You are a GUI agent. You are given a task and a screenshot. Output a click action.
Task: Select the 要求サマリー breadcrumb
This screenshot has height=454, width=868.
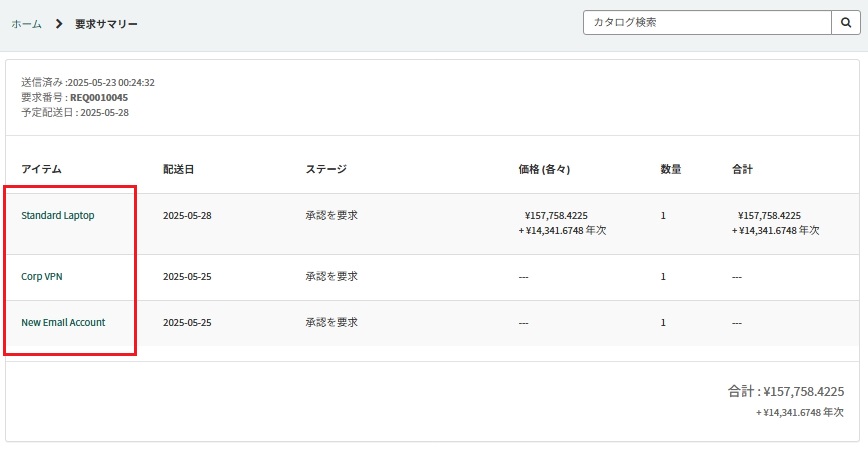tap(106, 24)
